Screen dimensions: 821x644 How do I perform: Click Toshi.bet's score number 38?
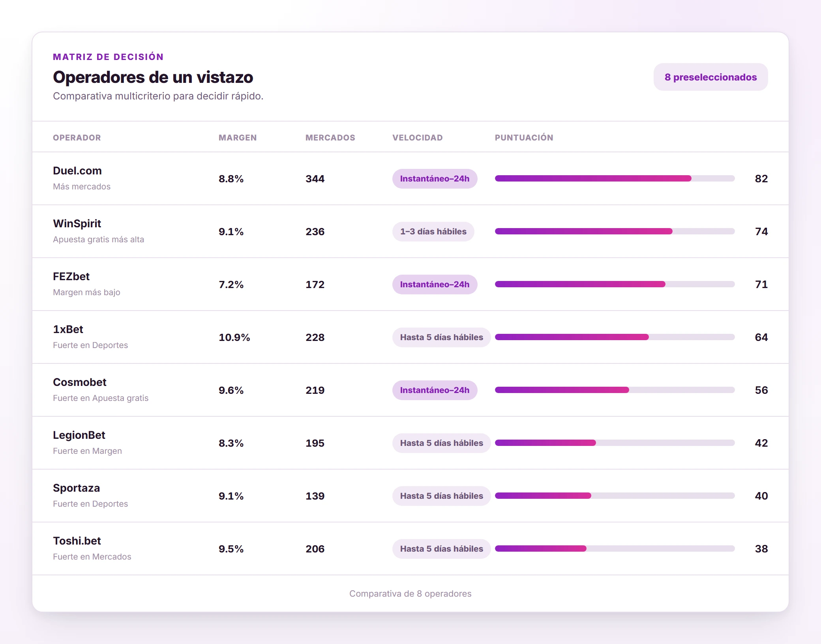[761, 549]
